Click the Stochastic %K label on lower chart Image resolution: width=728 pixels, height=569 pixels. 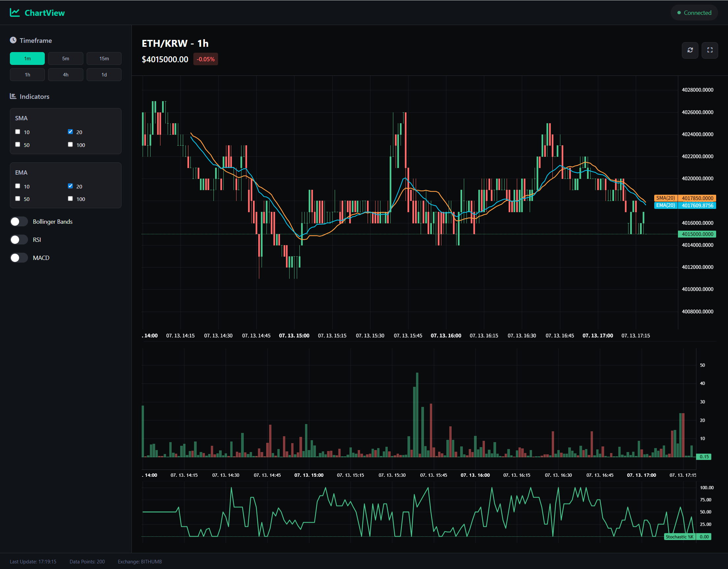pyautogui.click(x=680, y=537)
